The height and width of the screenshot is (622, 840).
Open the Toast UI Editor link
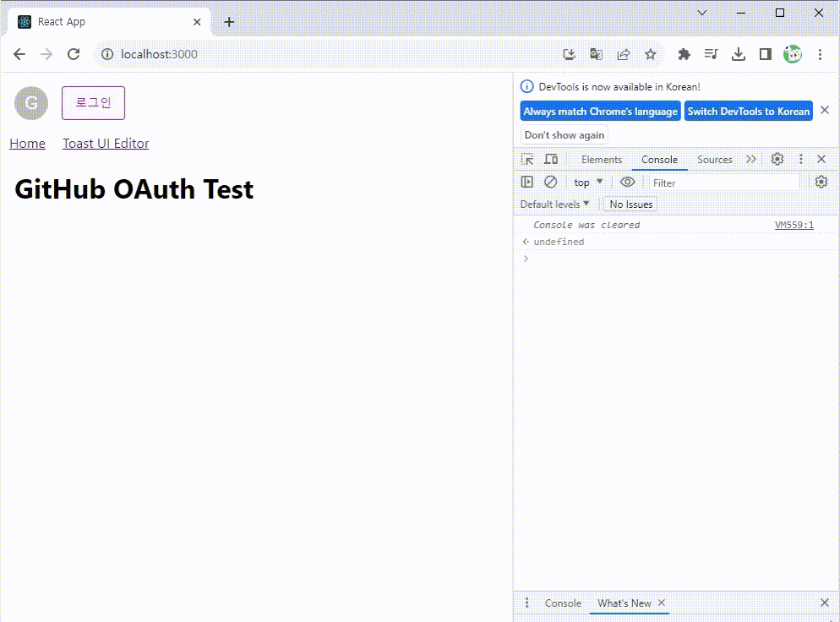pyautogui.click(x=106, y=144)
